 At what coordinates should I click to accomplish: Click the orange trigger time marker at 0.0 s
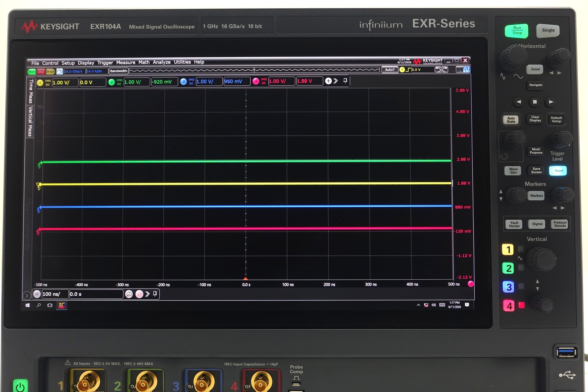pos(245,279)
